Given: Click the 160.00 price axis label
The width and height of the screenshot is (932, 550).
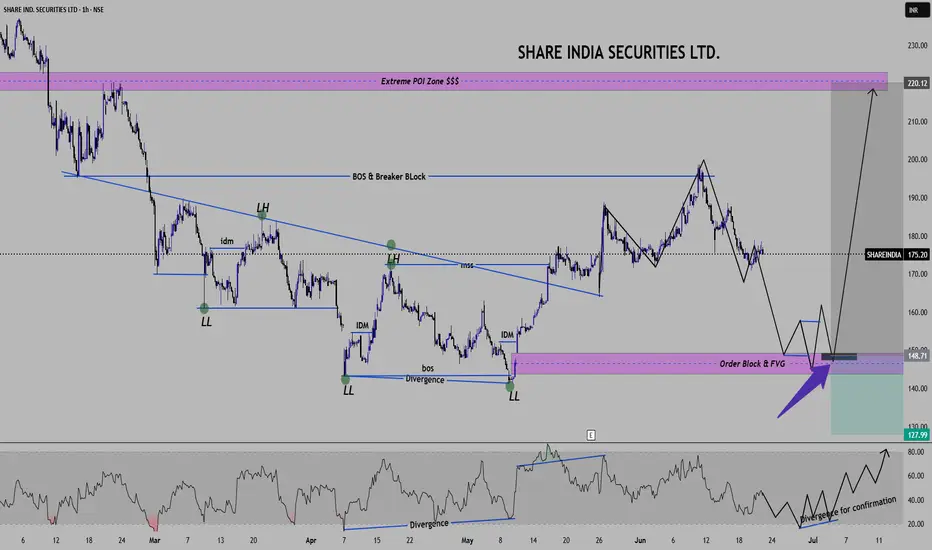Looking at the screenshot, I should 917,312.
